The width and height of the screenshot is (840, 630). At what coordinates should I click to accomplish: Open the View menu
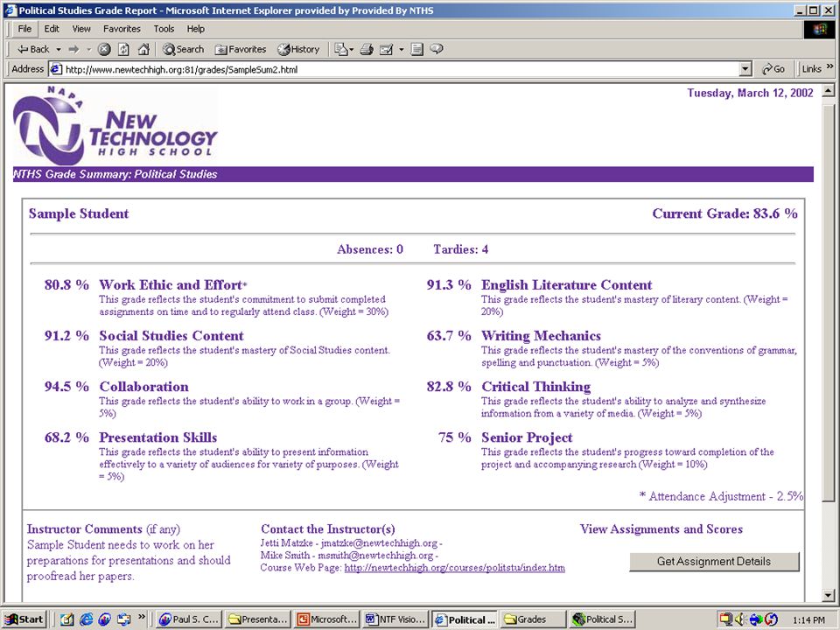pos(81,29)
